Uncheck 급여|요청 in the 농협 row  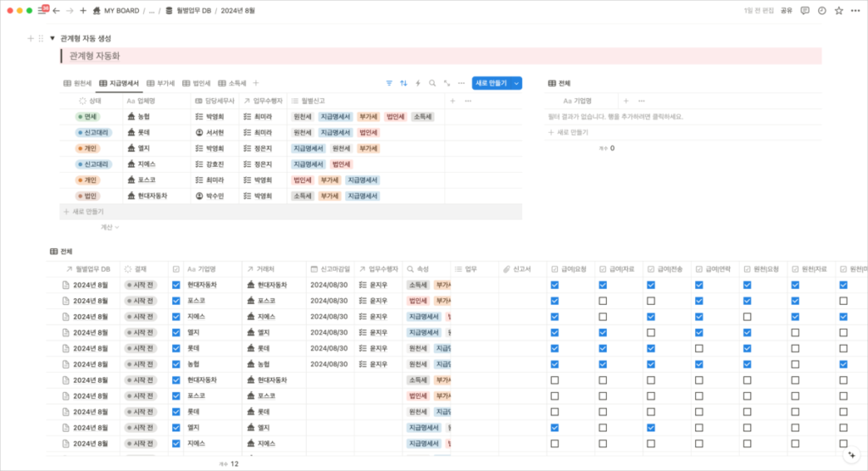554,364
